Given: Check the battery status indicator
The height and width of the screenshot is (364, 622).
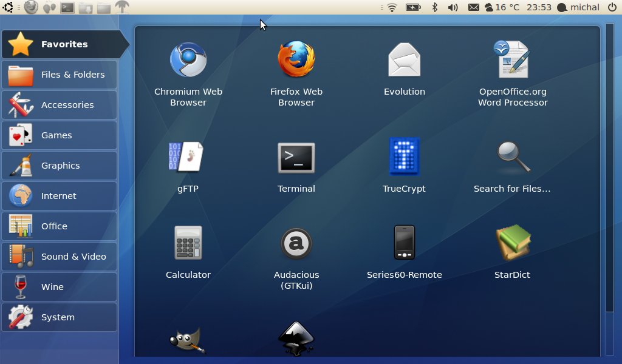Looking at the screenshot, I should click(x=413, y=7).
